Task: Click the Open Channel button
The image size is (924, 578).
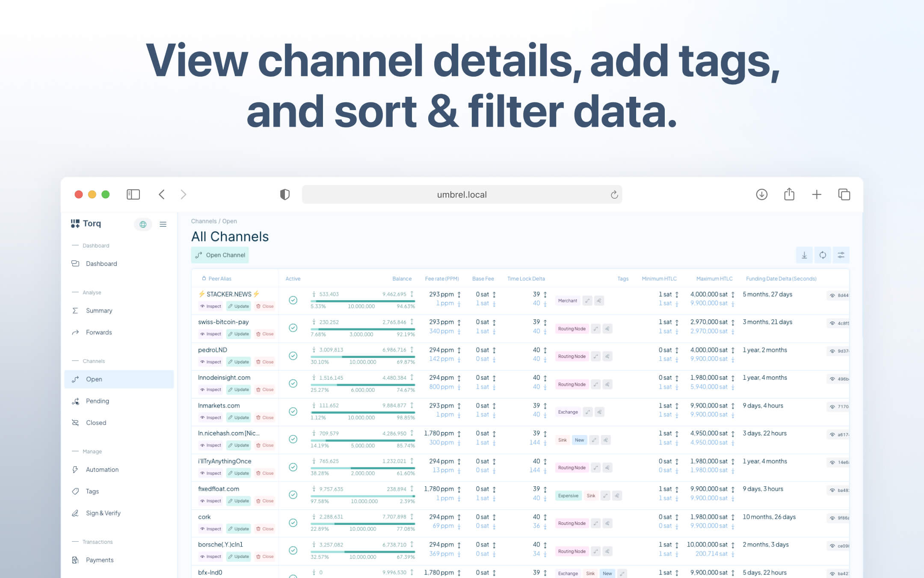Action: (x=220, y=255)
